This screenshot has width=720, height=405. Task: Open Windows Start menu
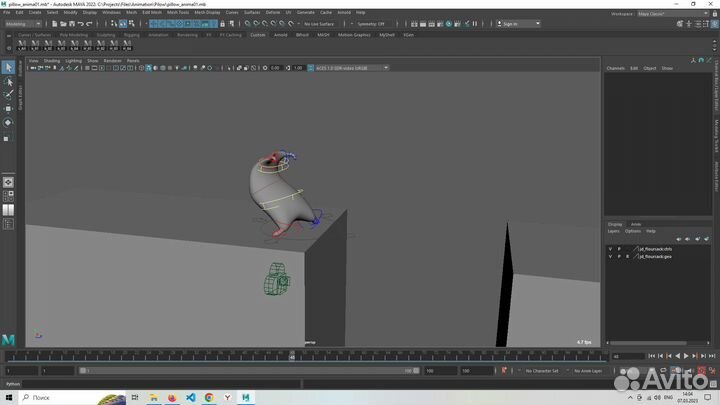click(x=9, y=398)
